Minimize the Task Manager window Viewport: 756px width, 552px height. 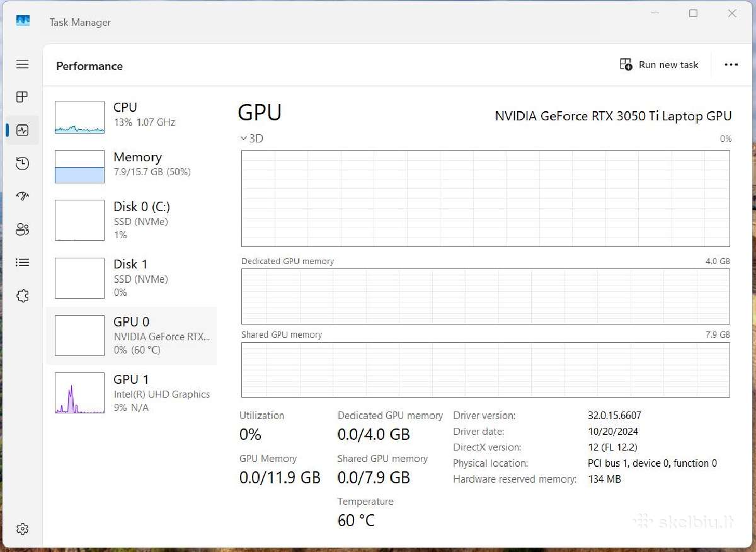click(x=655, y=13)
